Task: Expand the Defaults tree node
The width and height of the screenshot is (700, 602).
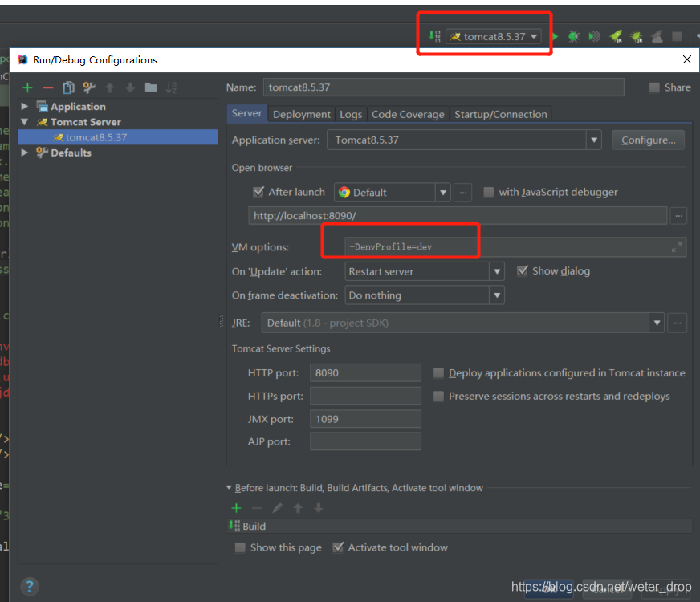Action: click(25, 153)
